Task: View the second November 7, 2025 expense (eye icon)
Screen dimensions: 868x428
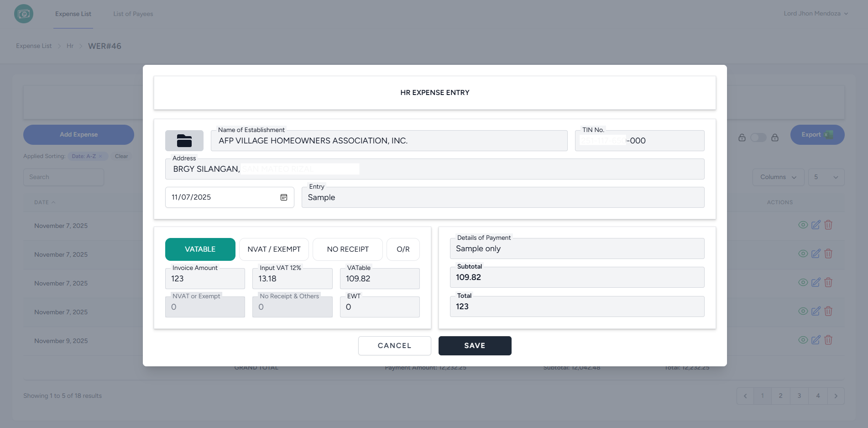Action: coord(803,254)
